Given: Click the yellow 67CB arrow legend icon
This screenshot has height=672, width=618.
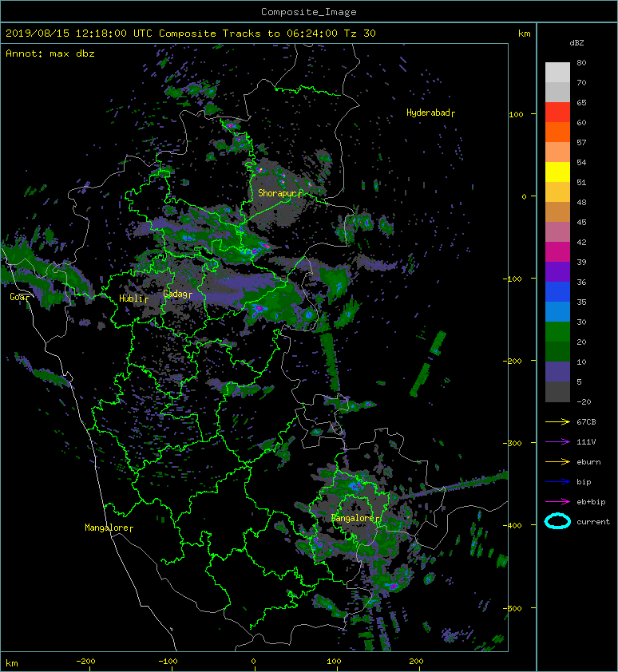Looking at the screenshot, I should coord(557,422).
